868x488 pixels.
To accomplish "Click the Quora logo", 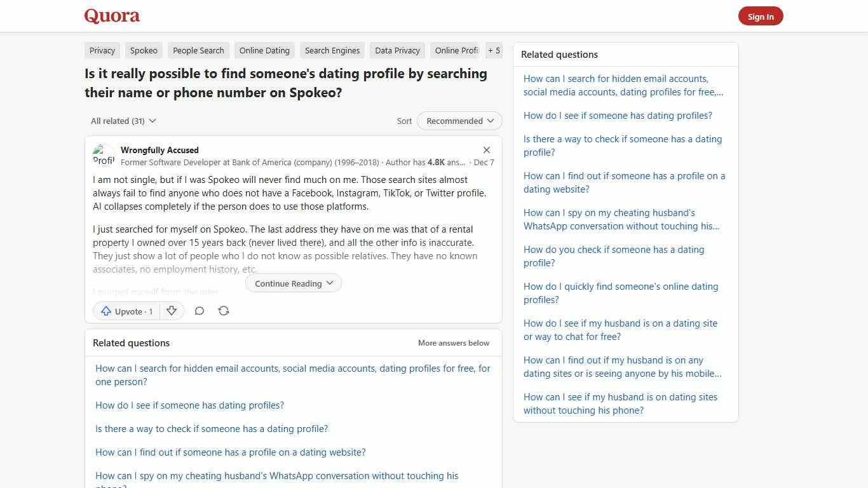I will (x=111, y=15).
